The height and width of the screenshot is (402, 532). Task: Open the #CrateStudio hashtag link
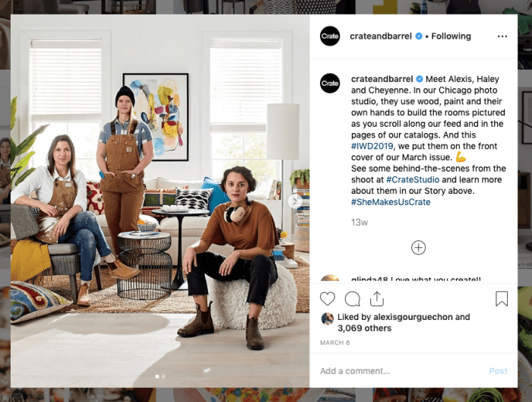tap(413, 180)
